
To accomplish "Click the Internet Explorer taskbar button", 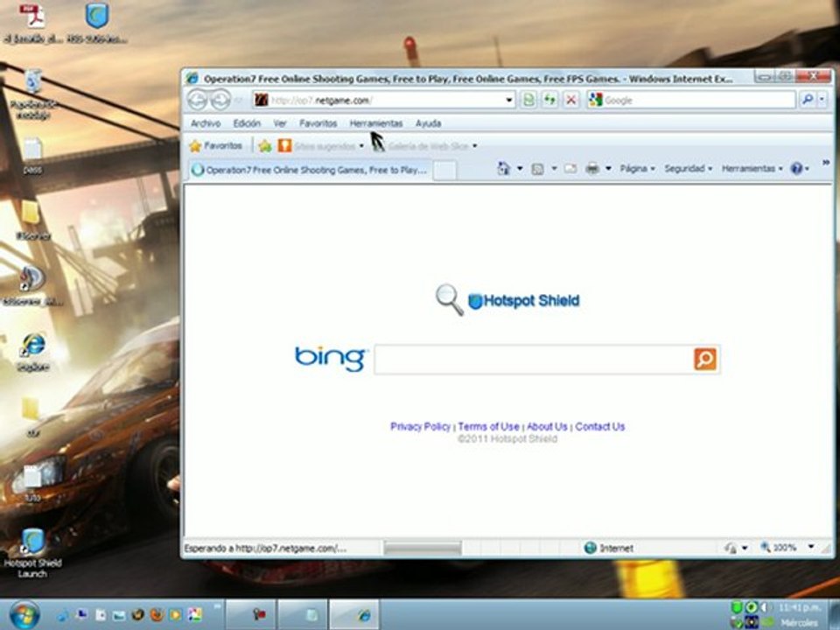I will click(x=354, y=615).
